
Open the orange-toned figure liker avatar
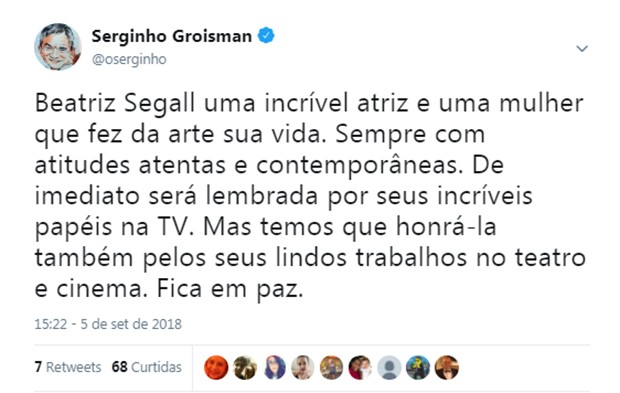(x=331, y=367)
